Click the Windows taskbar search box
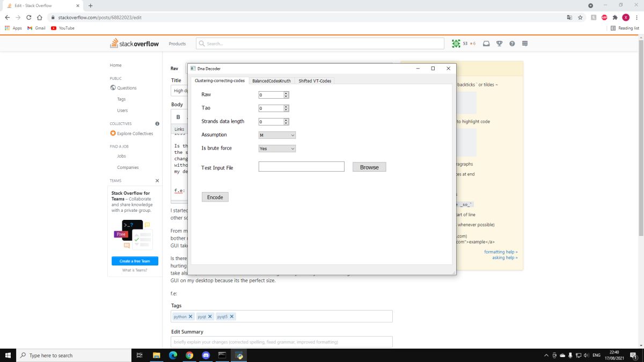This screenshot has width=644, height=362. click(x=74, y=355)
